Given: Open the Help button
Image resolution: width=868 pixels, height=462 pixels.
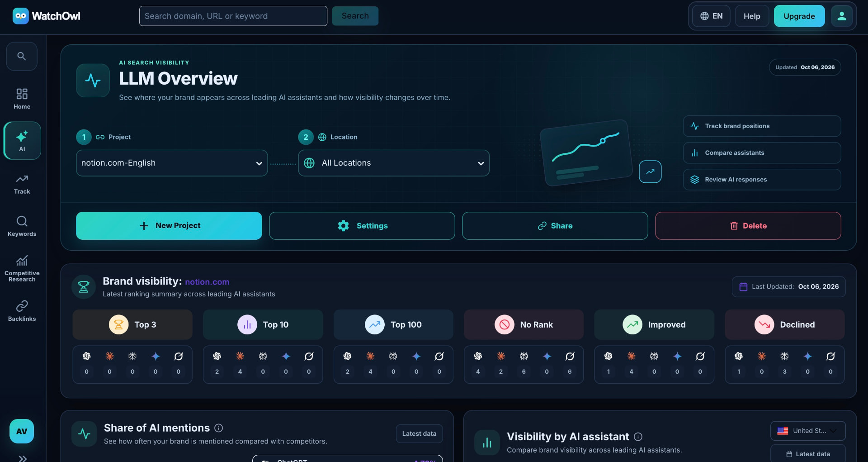Looking at the screenshot, I should (752, 16).
